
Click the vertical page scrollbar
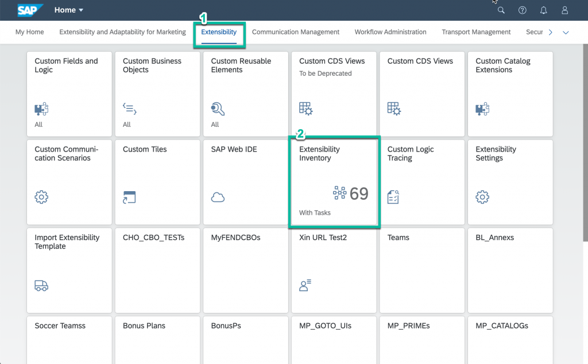tap(585, 143)
